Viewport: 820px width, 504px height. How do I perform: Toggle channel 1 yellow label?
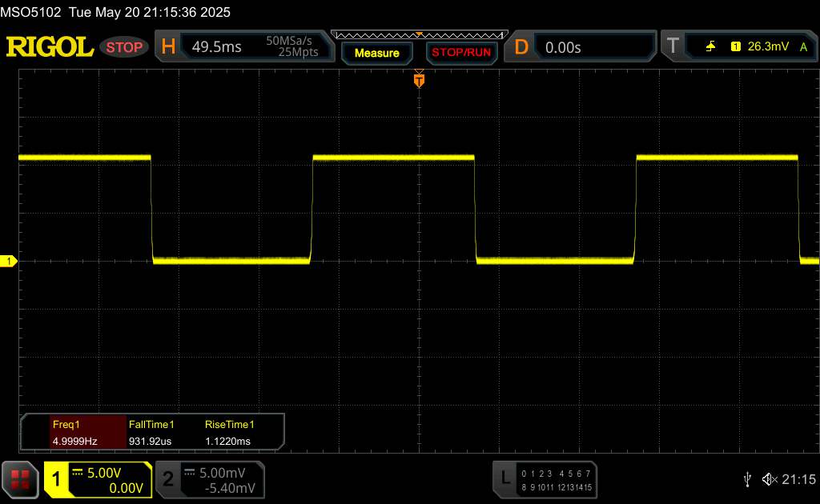tap(56, 479)
